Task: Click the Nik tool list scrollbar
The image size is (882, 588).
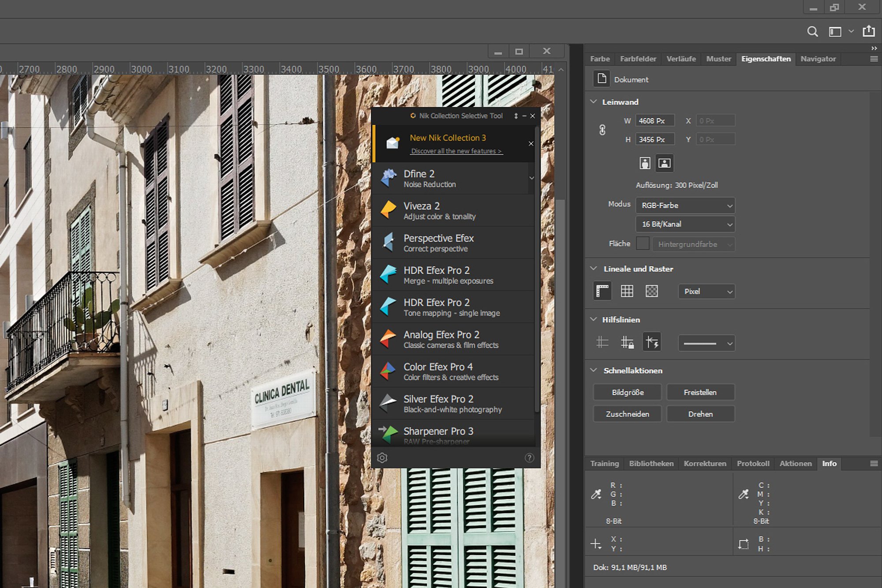Action: tap(537, 269)
